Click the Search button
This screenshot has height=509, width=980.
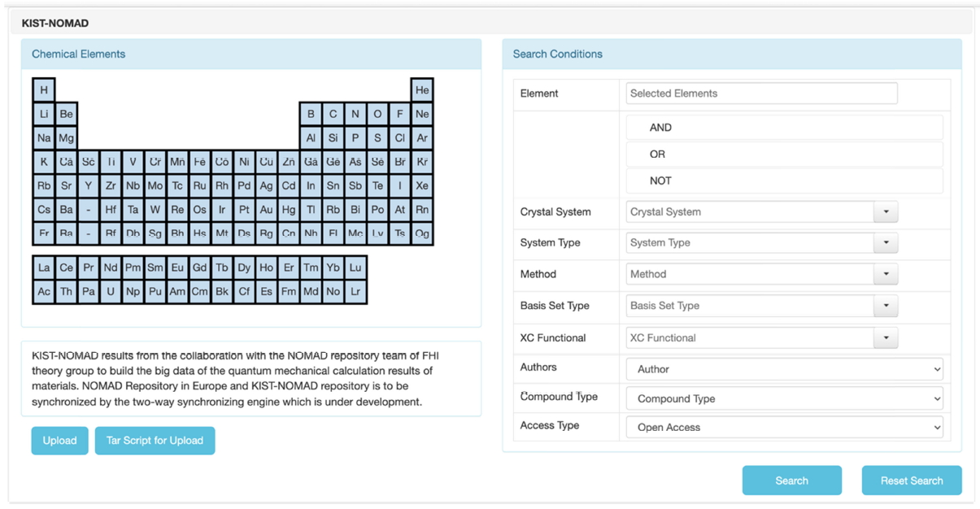coord(791,481)
